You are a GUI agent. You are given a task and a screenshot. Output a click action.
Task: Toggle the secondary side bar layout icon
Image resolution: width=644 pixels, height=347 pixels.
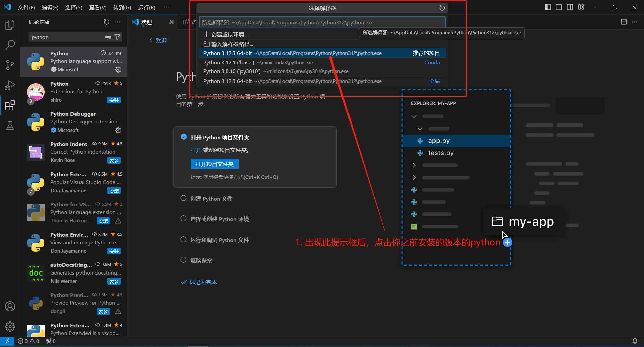(570, 7)
